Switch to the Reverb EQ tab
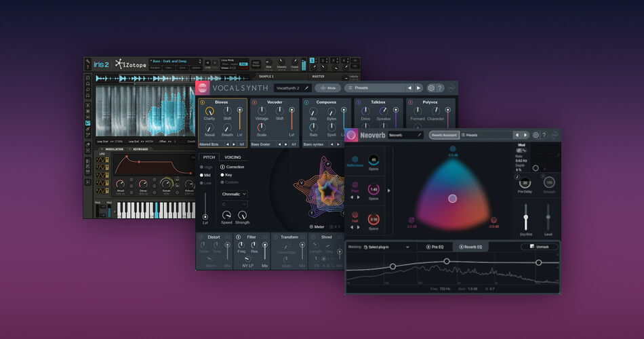The width and height of the screenshot is (644, 339). point(470,247)
